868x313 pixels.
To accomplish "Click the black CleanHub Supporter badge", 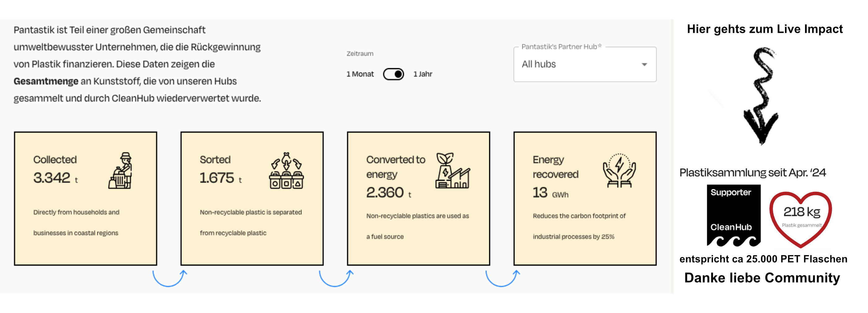I will click(x=733, y=215).
